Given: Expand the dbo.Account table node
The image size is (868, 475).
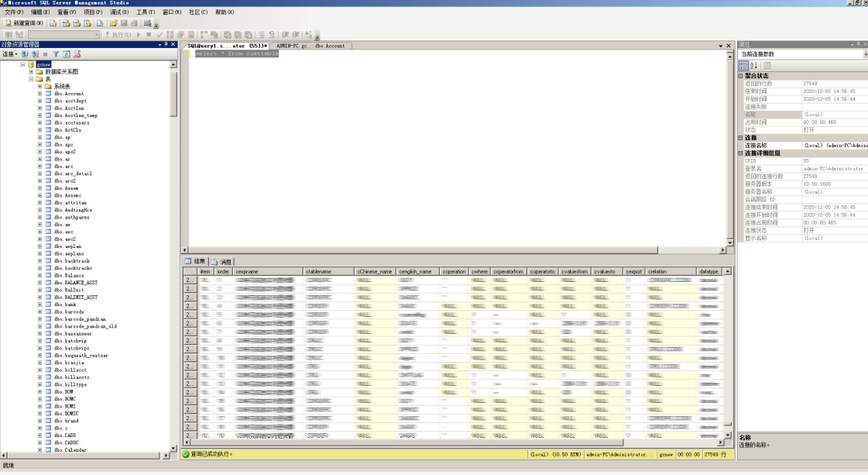Looking at the screenshot, I should (39, 94).
